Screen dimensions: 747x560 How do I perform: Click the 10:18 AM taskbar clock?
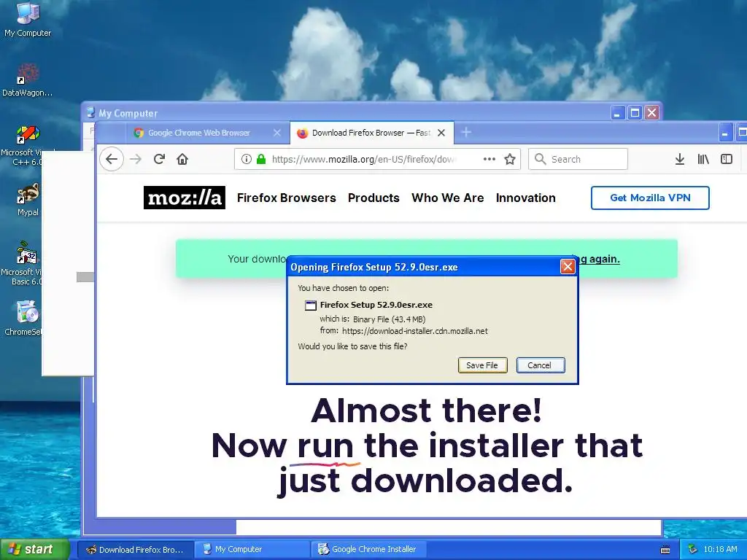720,550
